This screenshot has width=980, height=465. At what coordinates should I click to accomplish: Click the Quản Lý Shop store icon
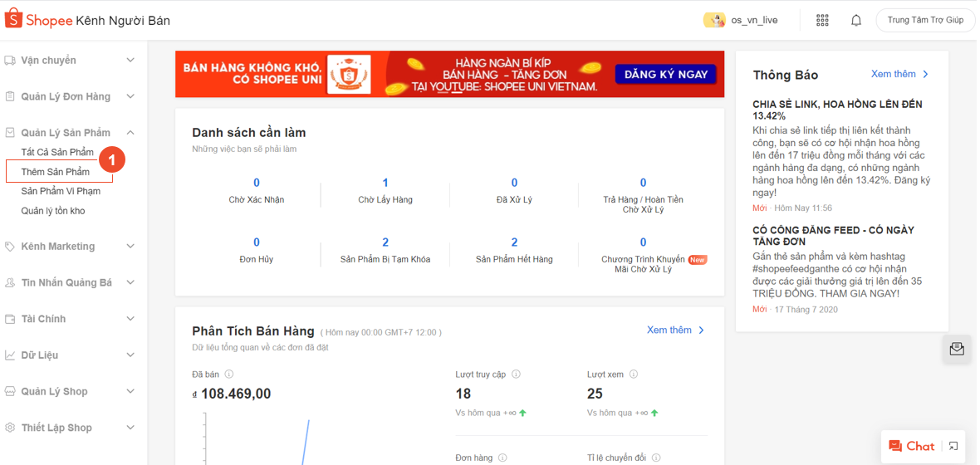9,391
